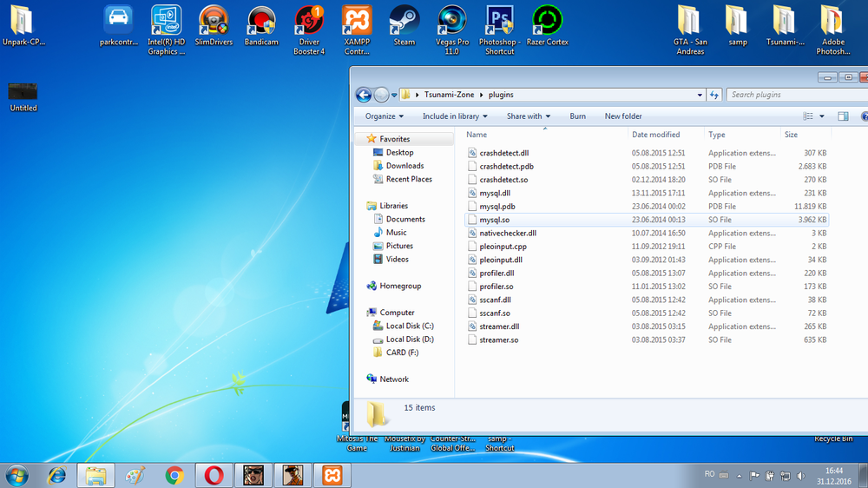Screen dimensions: 868x488
Task: Select Local Disk (D:) in Computer
Action: pyautogui.click(x=410, y=339)
